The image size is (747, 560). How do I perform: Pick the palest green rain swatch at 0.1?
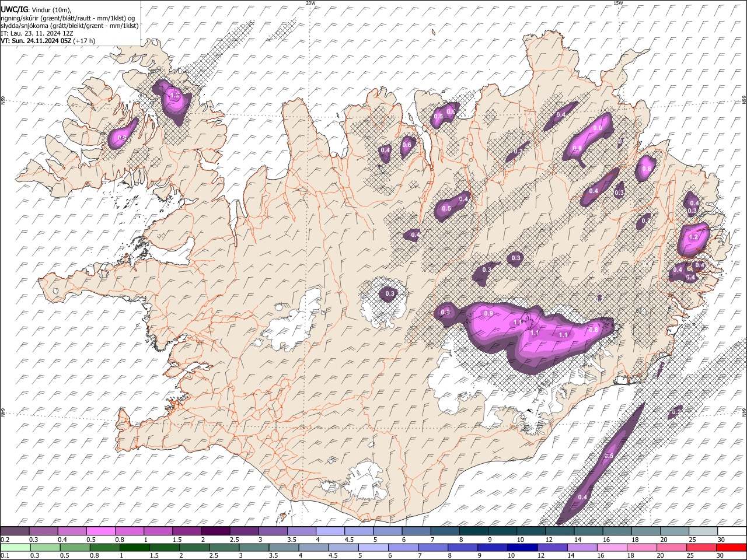[15, 547]
